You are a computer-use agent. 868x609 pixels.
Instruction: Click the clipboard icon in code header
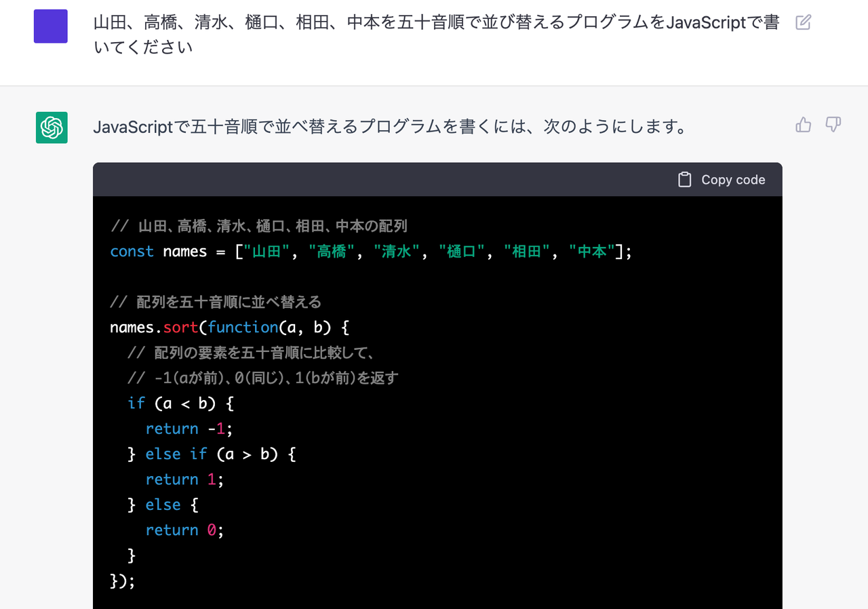(685, 180)
